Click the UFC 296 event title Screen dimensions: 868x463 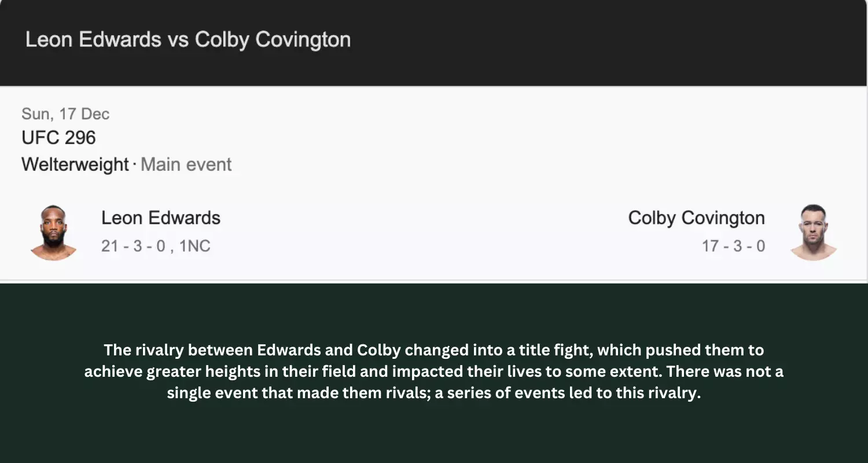coord(58,138)
